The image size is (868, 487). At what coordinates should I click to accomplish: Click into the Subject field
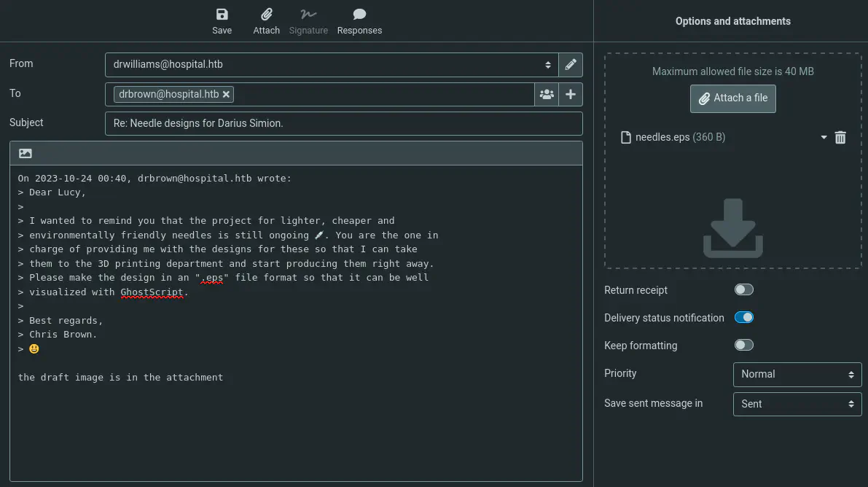[x=344, y=123]
